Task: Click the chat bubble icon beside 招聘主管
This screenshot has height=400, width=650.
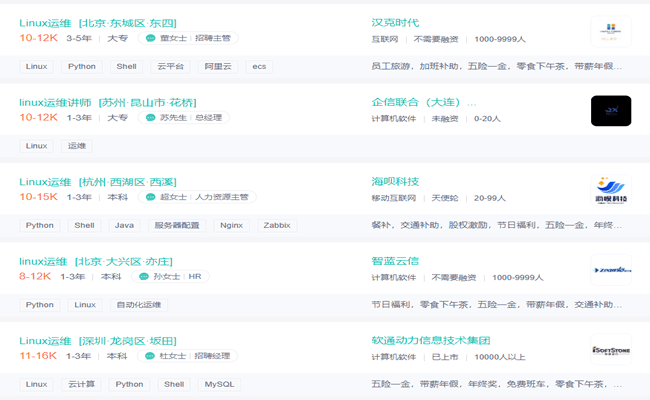Action: point(150,38)
